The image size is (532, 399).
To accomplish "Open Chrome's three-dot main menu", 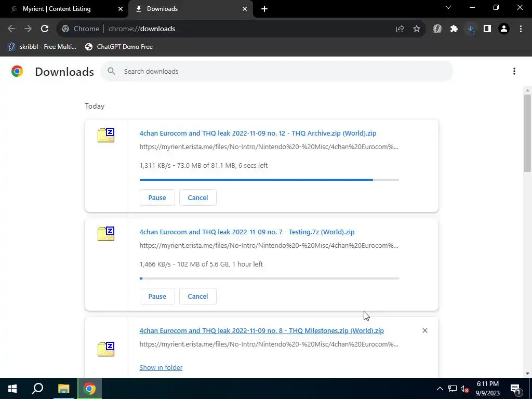I will [521, 29].
